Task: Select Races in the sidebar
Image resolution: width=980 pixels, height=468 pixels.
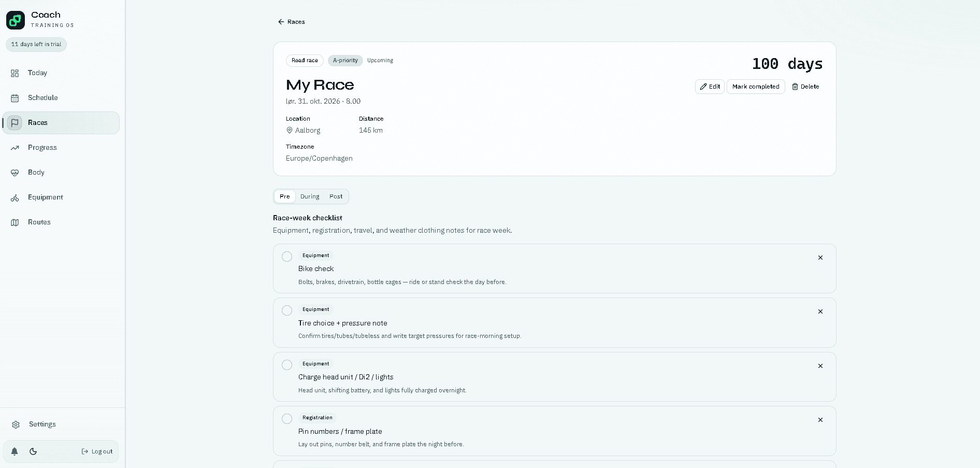Action: coord(61,123)
